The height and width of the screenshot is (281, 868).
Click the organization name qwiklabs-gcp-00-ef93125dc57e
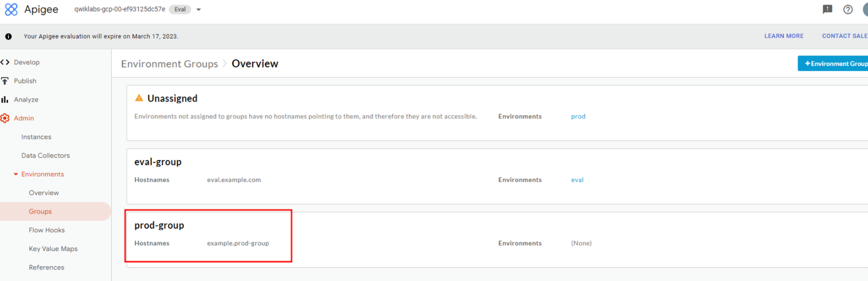[120, 9]
